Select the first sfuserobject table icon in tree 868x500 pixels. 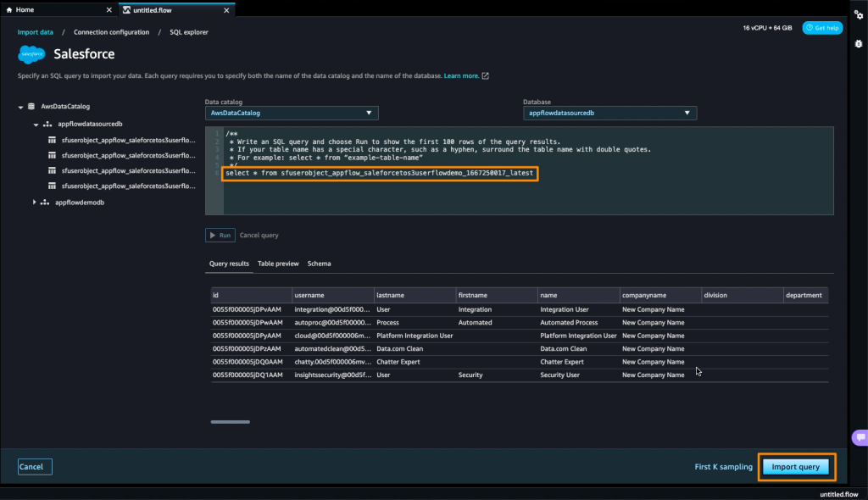click(x=52, y=140)
